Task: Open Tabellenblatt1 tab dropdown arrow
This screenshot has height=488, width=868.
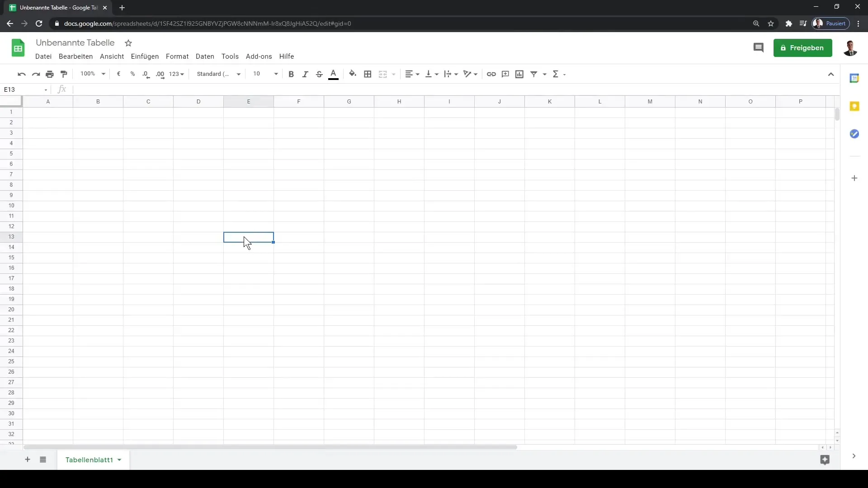Action: 119,460
